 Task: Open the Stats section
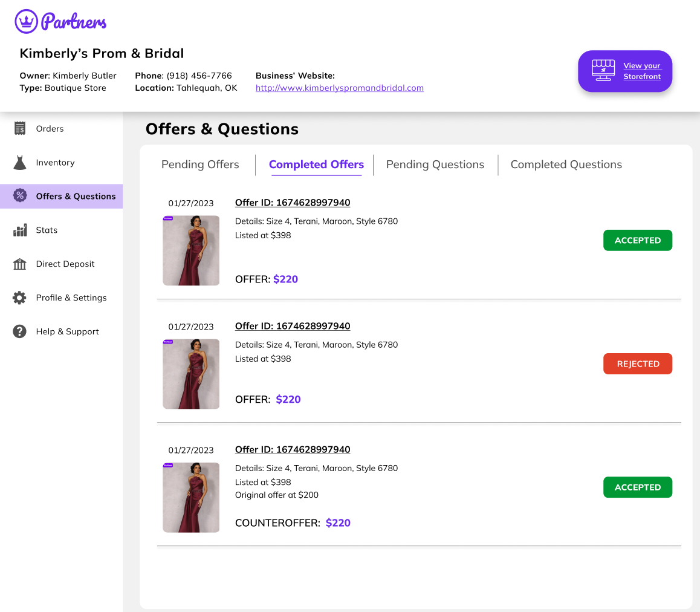(47, 230)
